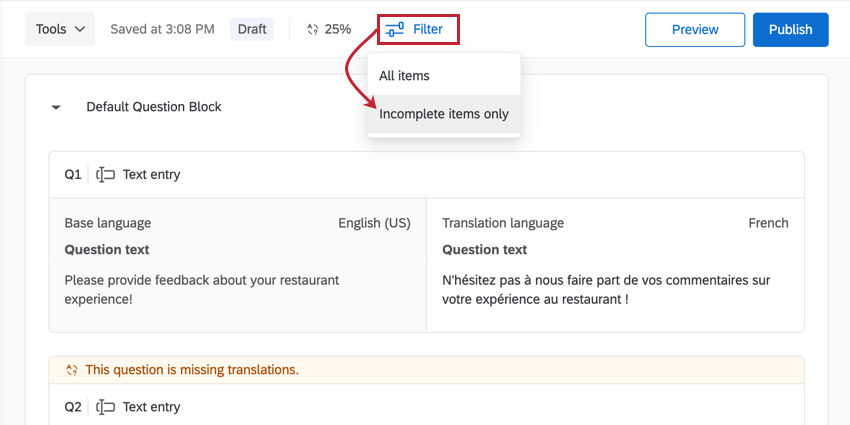Click the 25% translation progress indicator
850x425 pixels.
pyautogui.click(x=338, y=29)
